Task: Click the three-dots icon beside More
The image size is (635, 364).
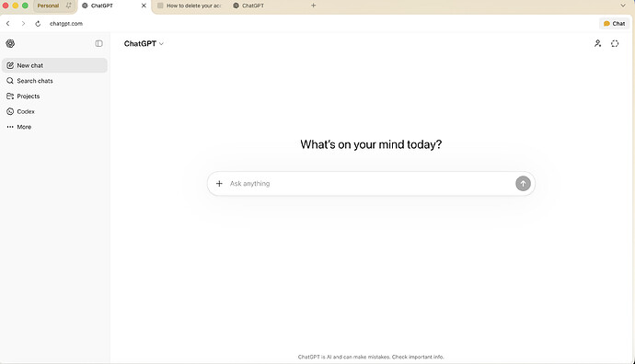Action: tap(10, 127)
